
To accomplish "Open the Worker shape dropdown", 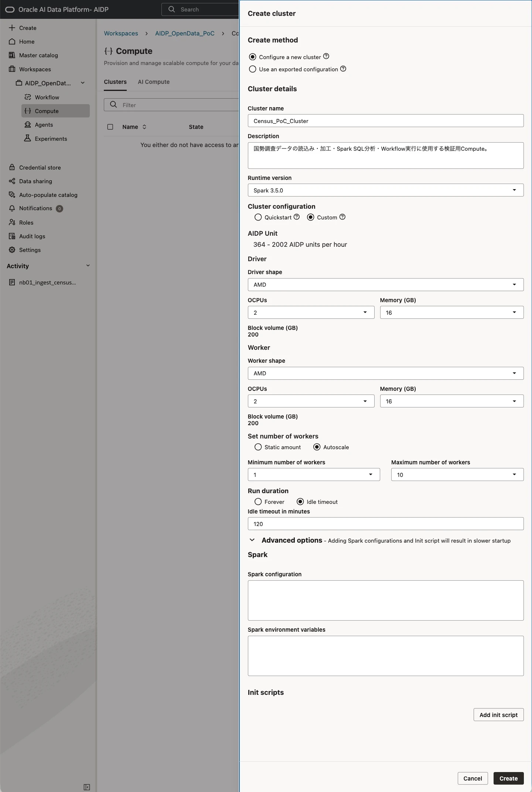I will tap(386, 373).
